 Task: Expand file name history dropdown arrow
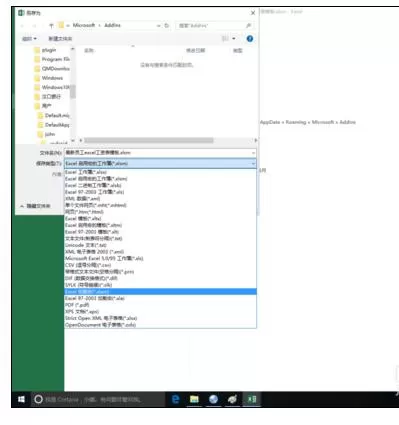click(253, 153)
